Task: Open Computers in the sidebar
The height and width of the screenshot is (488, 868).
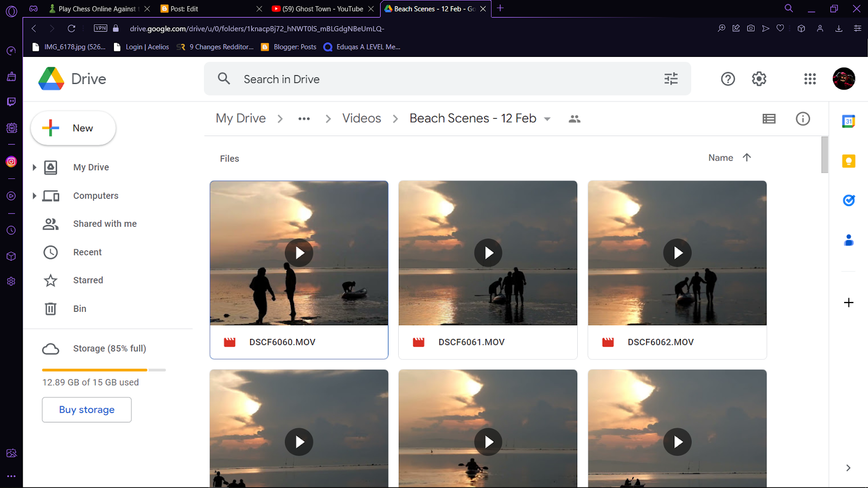Action: [x=95, y=196]
